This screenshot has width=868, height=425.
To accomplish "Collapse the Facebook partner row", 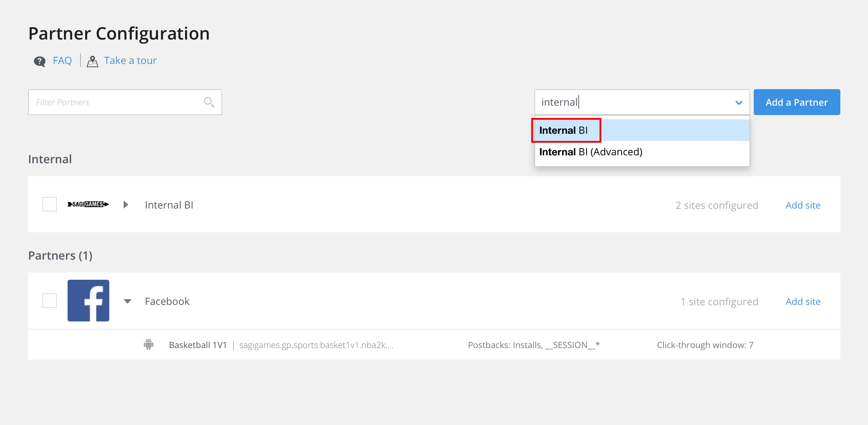I will [x=127, y=301].
